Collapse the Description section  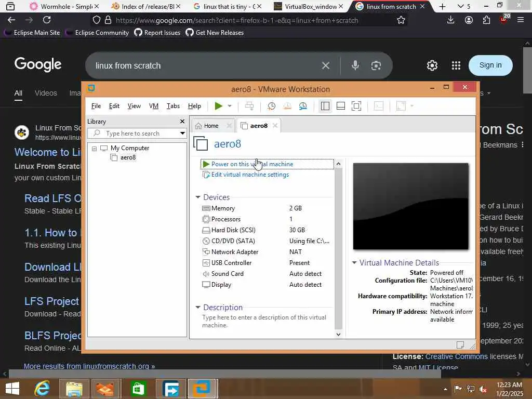pyautogui.click(x=198, y=307)
